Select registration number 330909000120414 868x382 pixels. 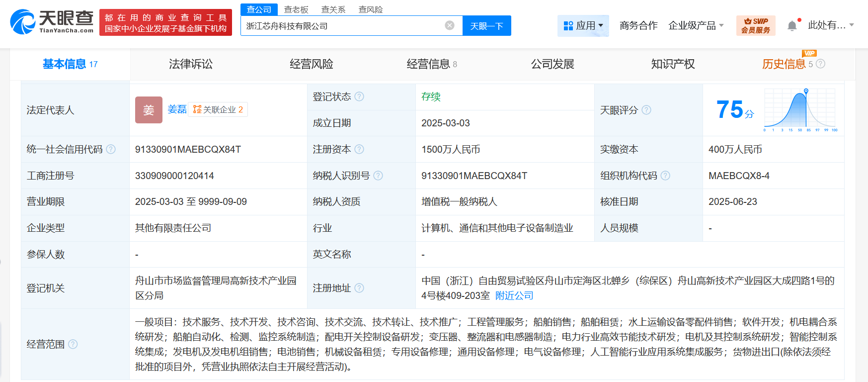[x=174, y=176]
